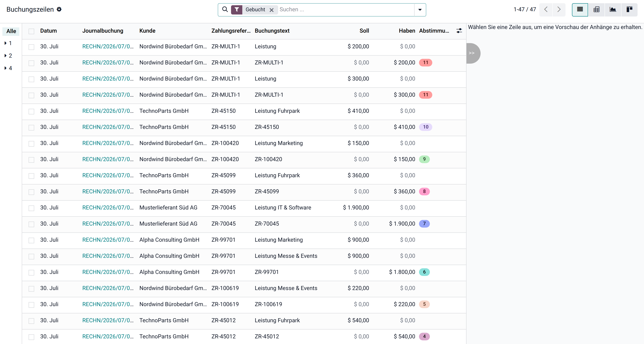
Task: Click red matching badge 11 beside $ 300,00
Action: click(x=425, y=95)
